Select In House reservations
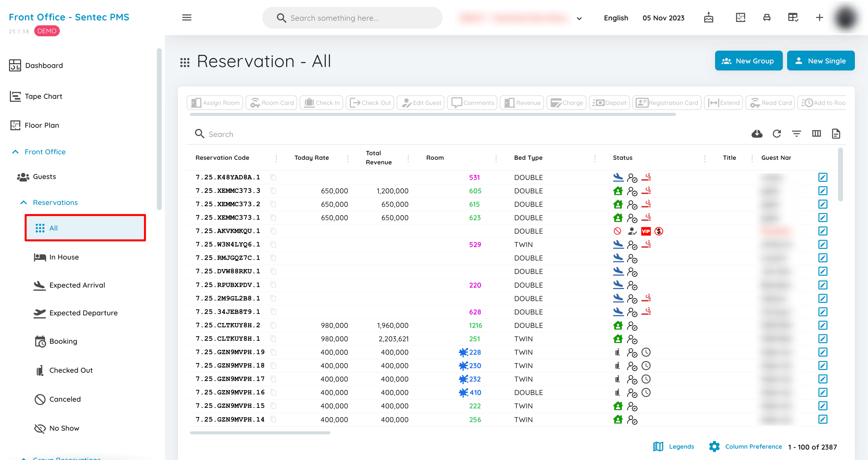 (56, 257)
